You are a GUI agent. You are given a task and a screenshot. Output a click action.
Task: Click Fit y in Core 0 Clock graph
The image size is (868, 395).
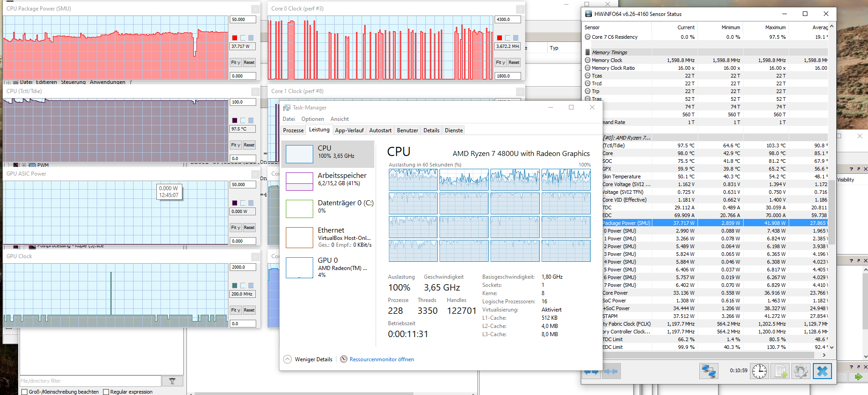pos(501,62)
